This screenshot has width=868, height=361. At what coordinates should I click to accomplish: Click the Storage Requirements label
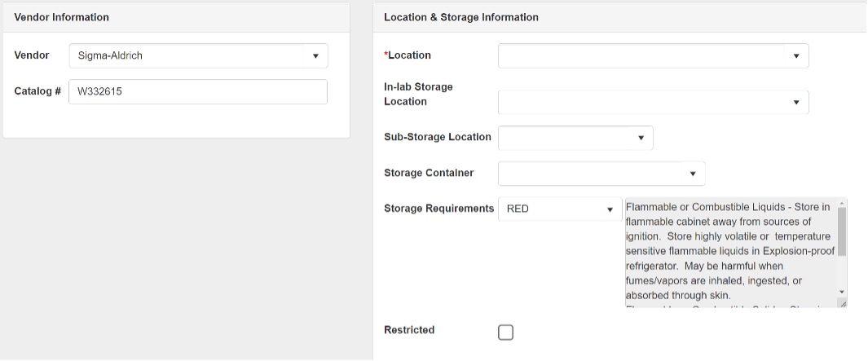pyautogui.click(x=438, y=209)
